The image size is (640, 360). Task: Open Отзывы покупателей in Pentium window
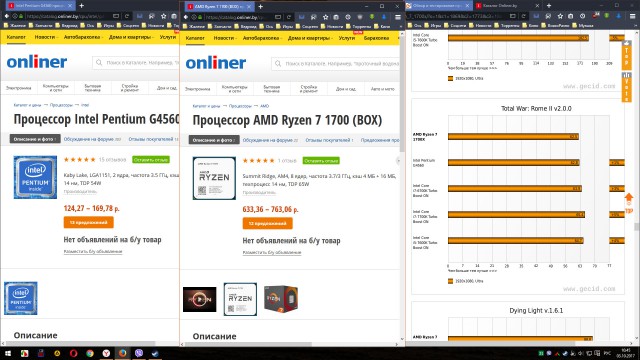point(153,139)
